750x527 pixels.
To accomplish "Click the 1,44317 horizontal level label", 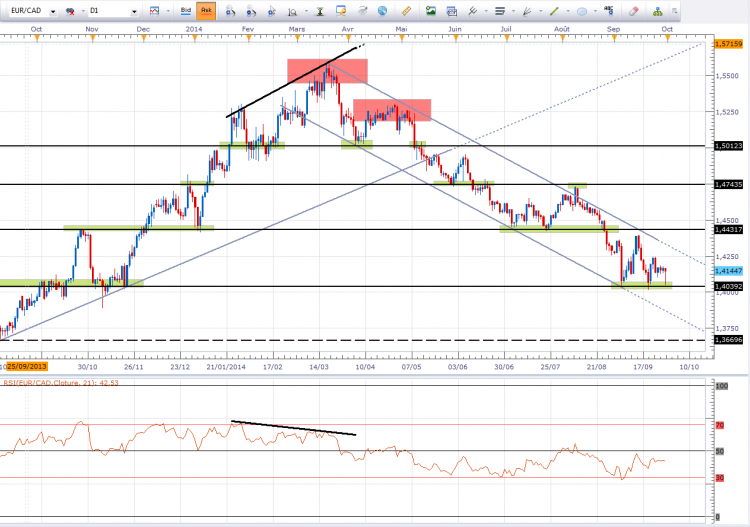I will pyautogui.click(x=728, y=230).
